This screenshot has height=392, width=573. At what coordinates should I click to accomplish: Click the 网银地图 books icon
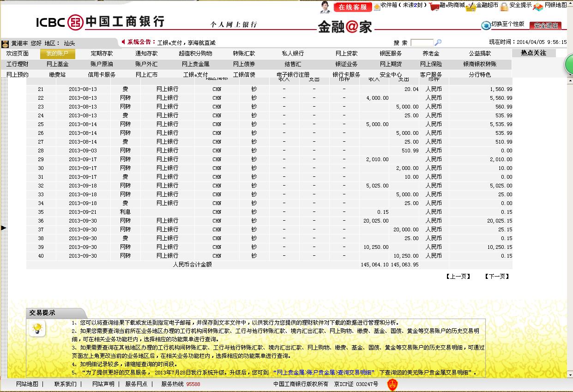coord(538,6)
